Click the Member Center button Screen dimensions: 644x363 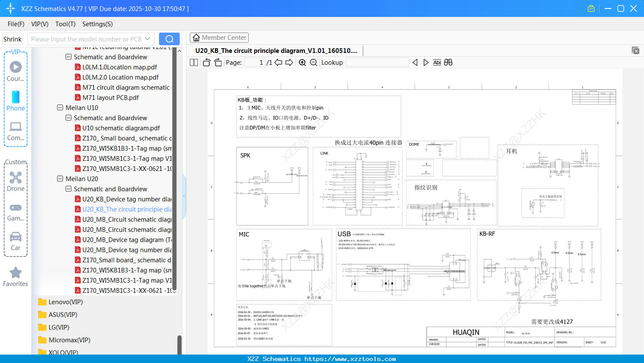(x=219, y=37)
